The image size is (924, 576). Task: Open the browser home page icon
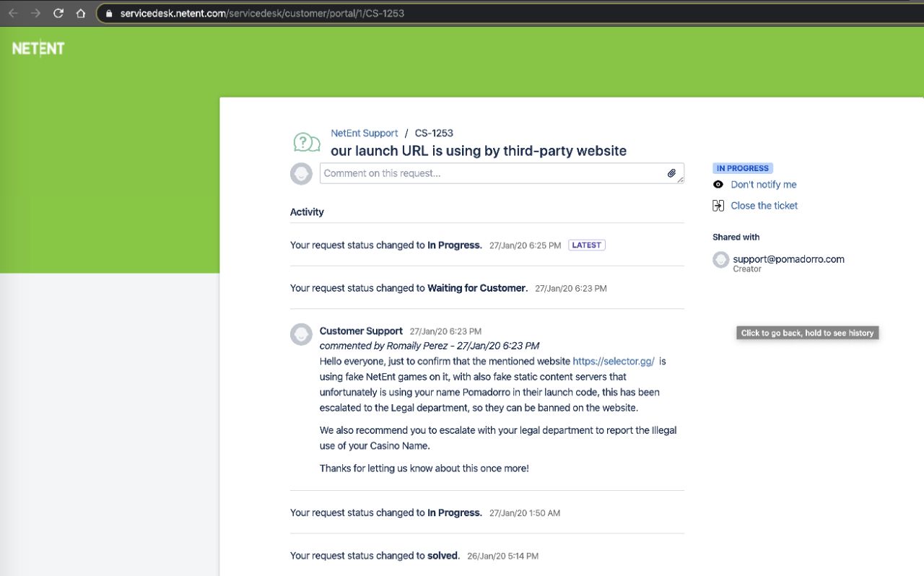coord(81,13)
